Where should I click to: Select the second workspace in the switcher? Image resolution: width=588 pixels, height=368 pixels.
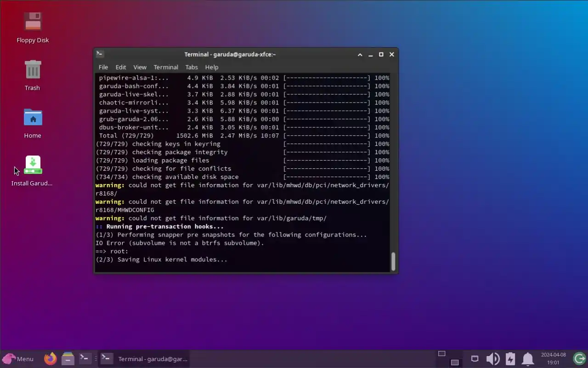click(455, 362)
